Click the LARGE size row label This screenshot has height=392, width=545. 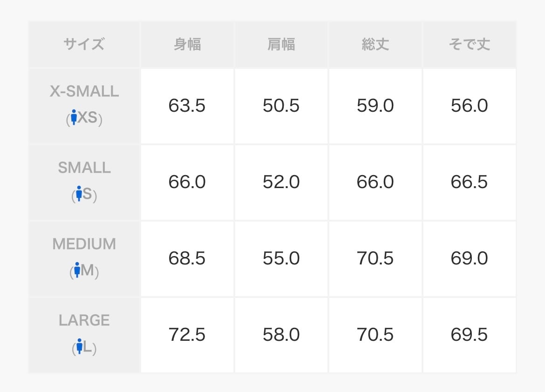tap(84, 321)
